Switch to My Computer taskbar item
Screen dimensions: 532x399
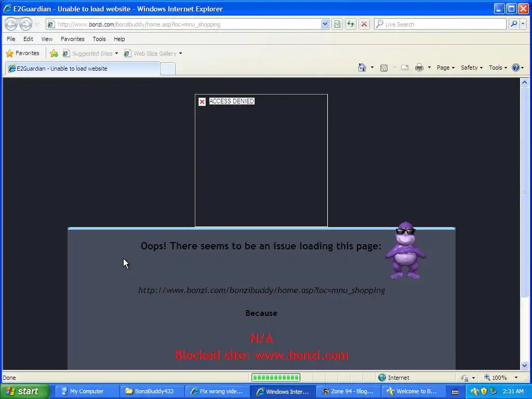(87, 391)
